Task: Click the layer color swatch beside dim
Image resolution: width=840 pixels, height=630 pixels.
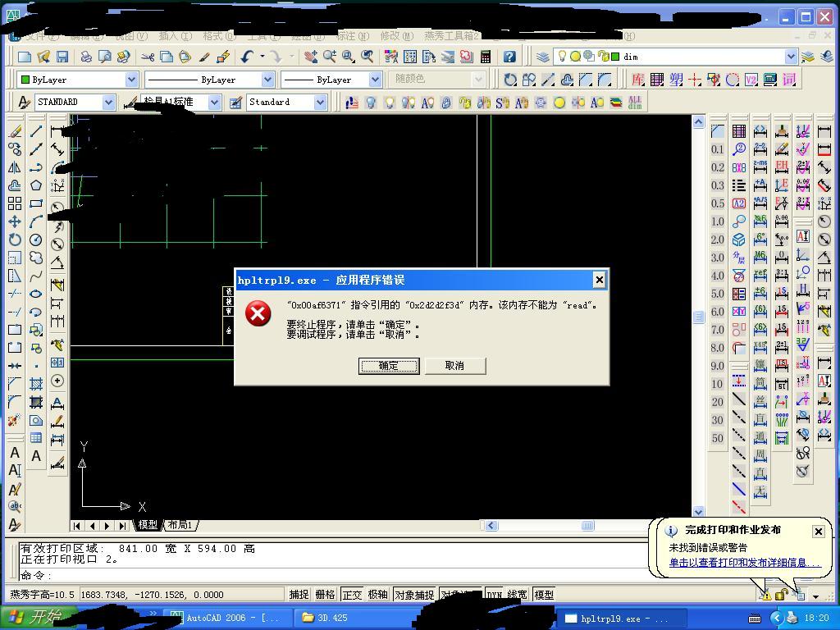Action: (x=615, y=57)
